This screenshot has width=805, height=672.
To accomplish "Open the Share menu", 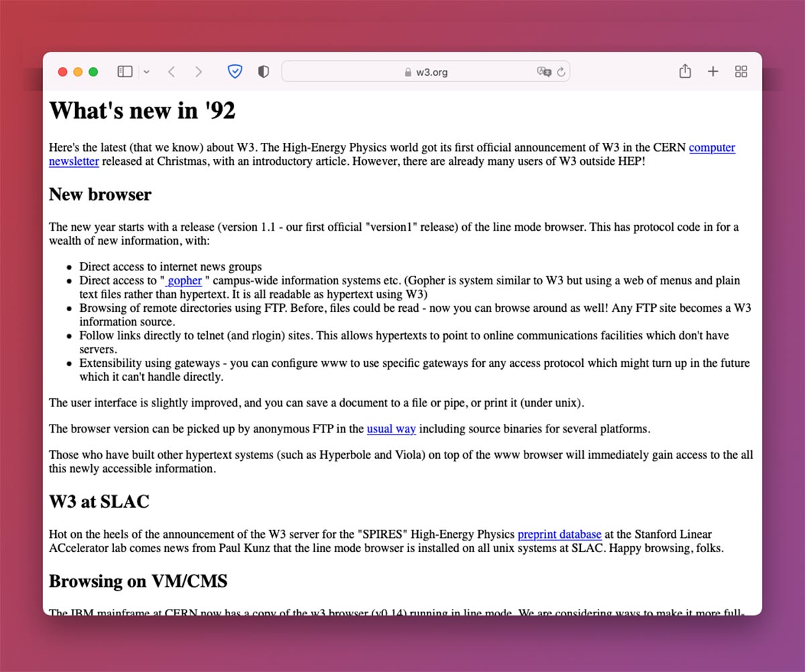I will point(685,71).
